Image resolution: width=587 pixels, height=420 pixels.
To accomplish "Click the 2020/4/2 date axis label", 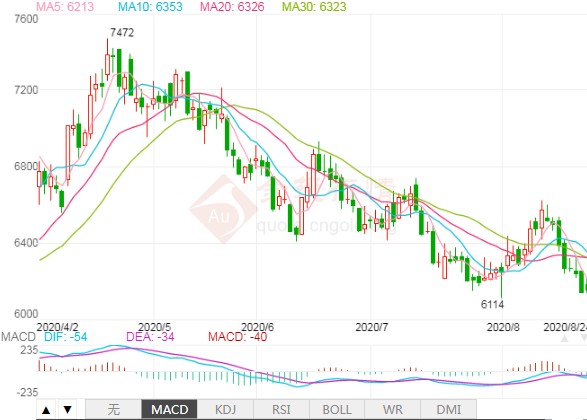I will (57, 327).
